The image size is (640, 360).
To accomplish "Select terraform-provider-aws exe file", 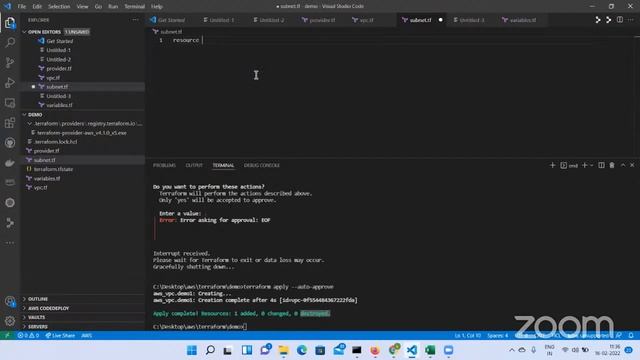I will click(x=82, y=133).
